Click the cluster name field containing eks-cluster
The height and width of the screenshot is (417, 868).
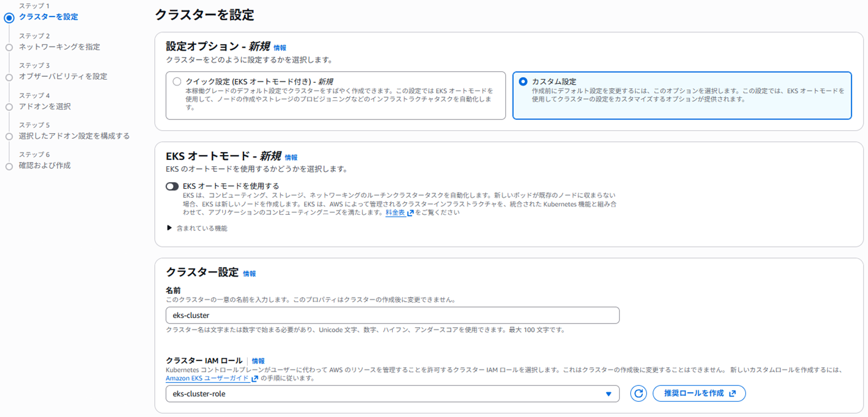coord(392,315)
